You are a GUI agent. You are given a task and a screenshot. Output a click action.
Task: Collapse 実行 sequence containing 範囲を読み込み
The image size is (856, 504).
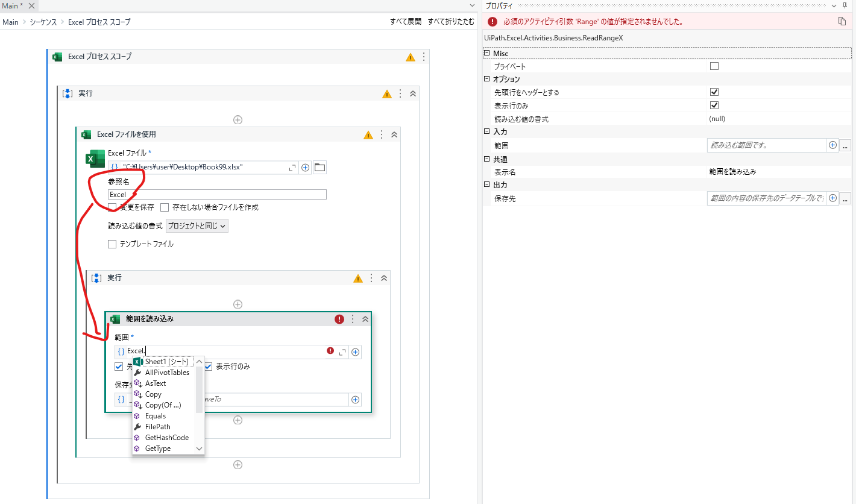pos(384,278)
